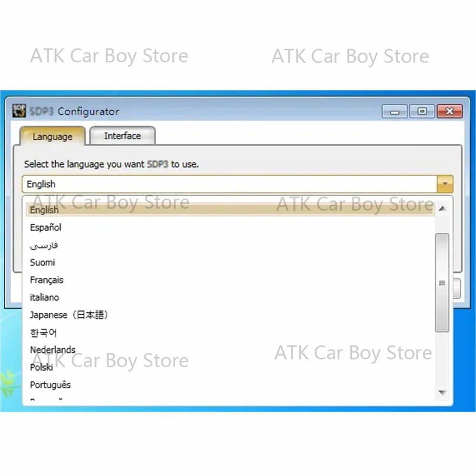
Task: Select Français as the language
Action: [x=230, y=280]
